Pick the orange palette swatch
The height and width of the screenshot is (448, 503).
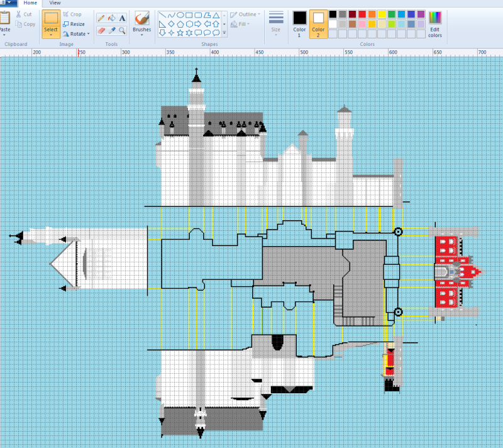(372, 14)
